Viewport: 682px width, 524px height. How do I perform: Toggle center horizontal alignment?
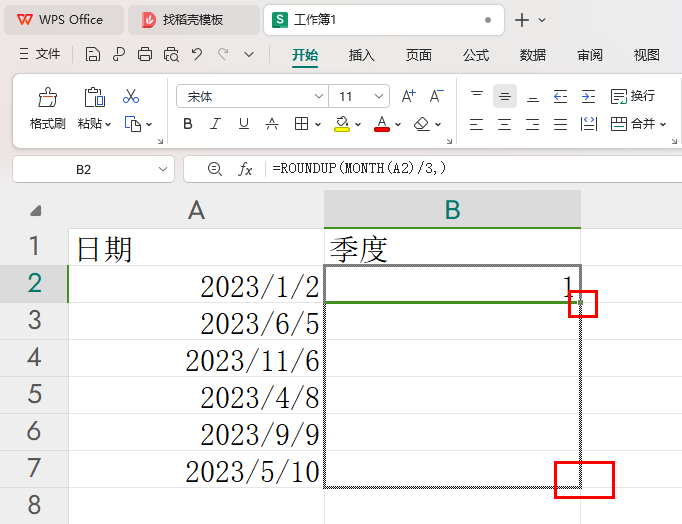[x=505, y=124]
